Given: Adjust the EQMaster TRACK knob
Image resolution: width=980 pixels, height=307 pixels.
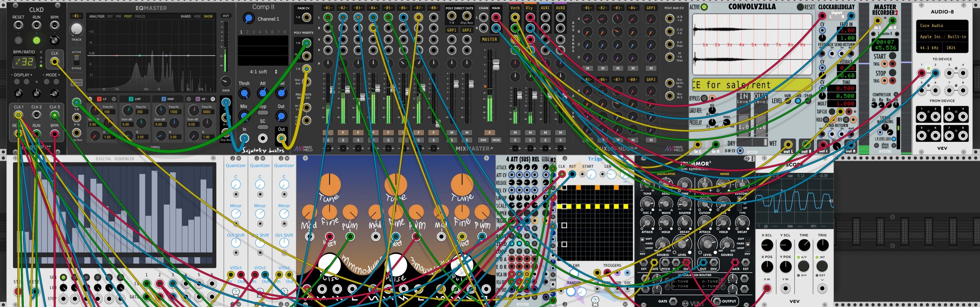Looking at the screenshot, I should coord(76,29).
